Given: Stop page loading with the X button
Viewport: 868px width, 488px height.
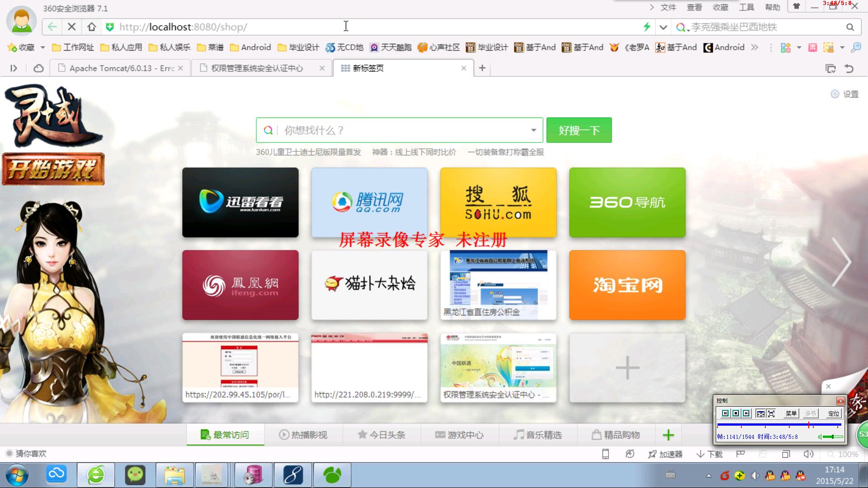Looking at the screenshot, I should click(x=71, y=27).
